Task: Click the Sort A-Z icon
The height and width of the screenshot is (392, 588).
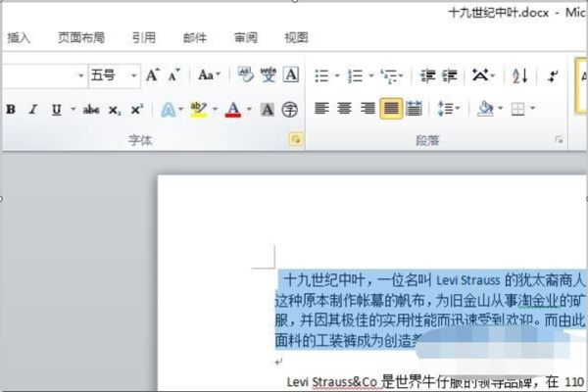Action: click(x=520, y=75)
